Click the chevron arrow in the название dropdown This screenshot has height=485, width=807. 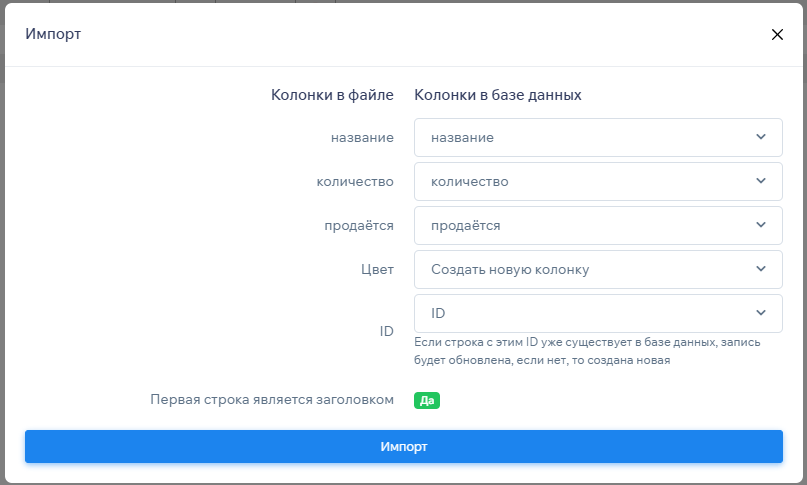[x=761, y=137]
